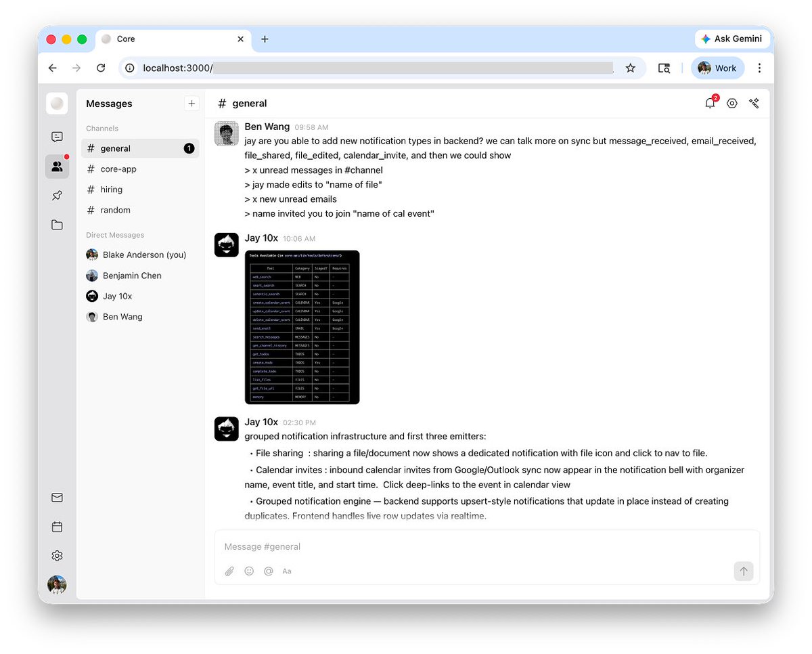Click the send message arrow button

[x=743, y=571]
